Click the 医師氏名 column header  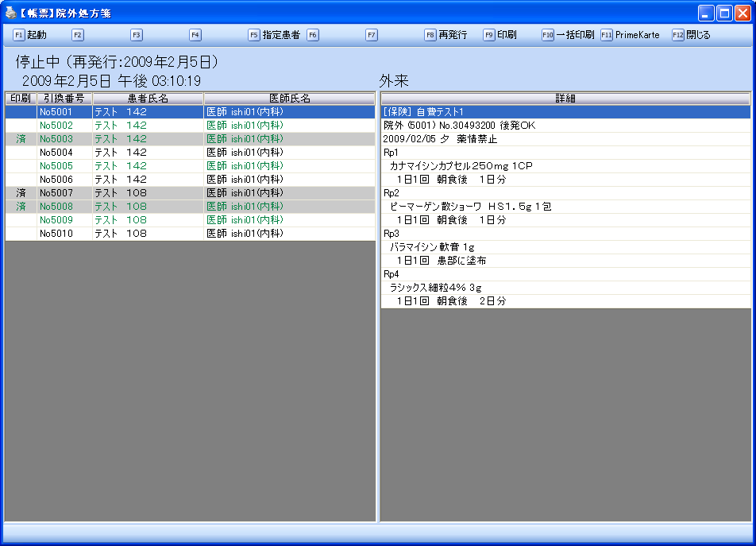coord(289,99)
